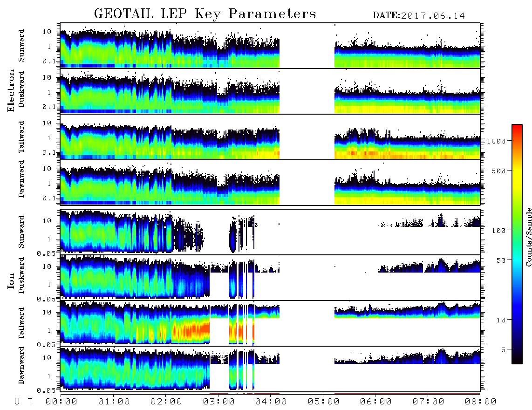Select the Ion Sunward spectrogram panel

click(x=270, y=232)
